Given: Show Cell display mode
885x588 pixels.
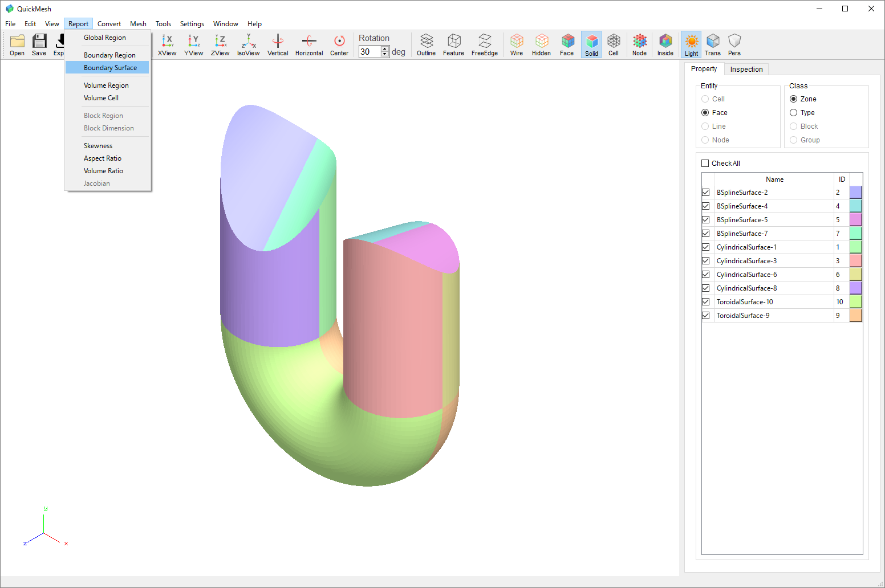Looking at the screenshot, I should click(614, 44).
